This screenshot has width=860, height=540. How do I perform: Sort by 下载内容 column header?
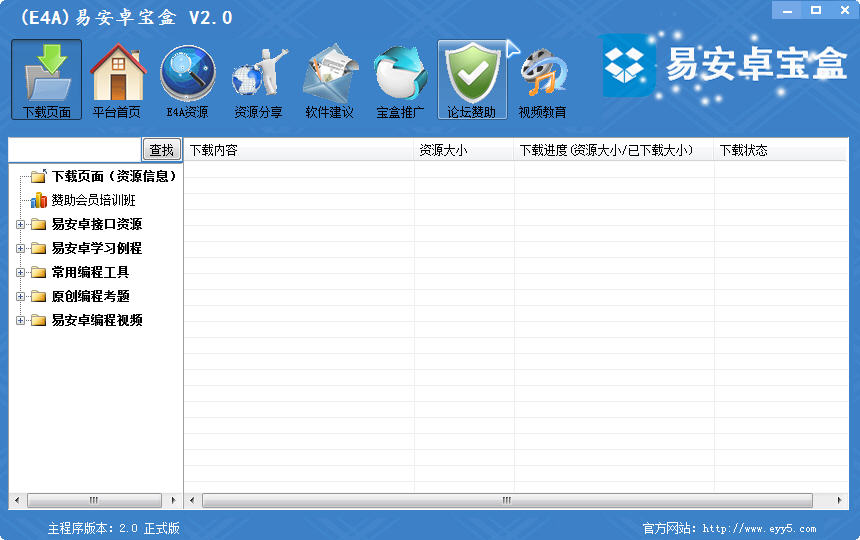pos(299,150)
